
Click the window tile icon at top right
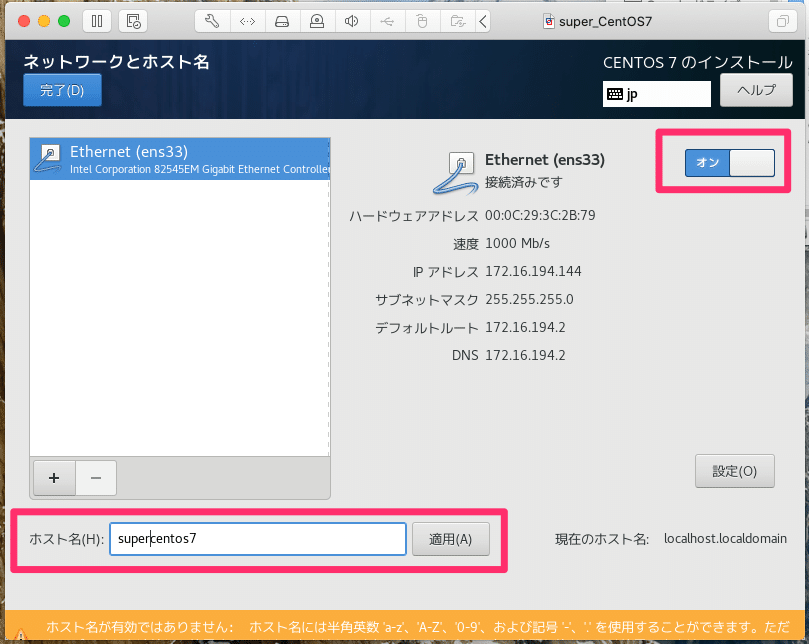coord(783,21)
